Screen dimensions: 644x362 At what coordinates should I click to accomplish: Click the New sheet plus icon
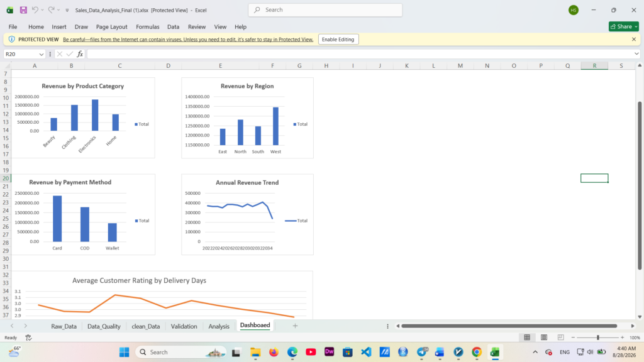pyautogui.click(x=295, y=326)
